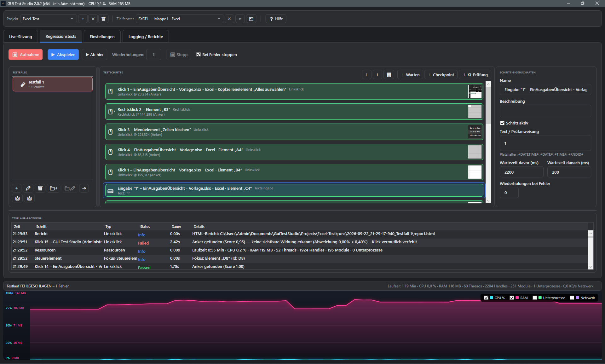Screen dimensions: 605x364
Task: Select Testfall 1 in the test case list
Action: [x=53, y=84]
